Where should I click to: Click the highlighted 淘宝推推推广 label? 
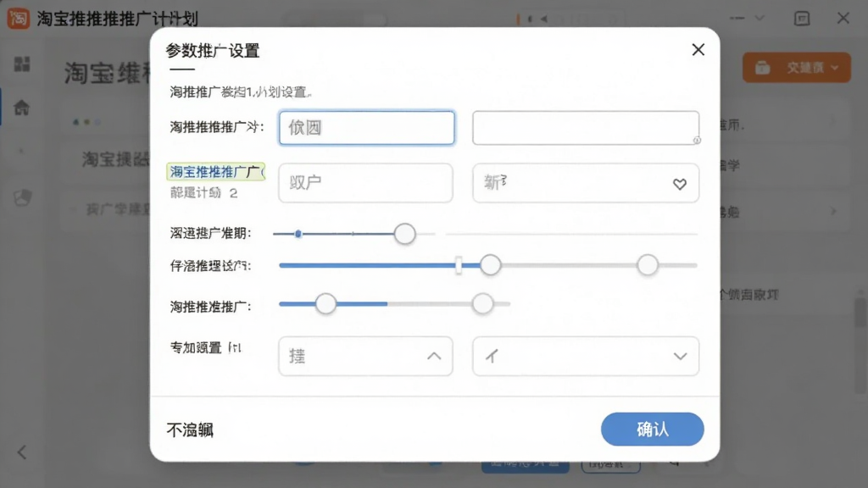[216, 171]
